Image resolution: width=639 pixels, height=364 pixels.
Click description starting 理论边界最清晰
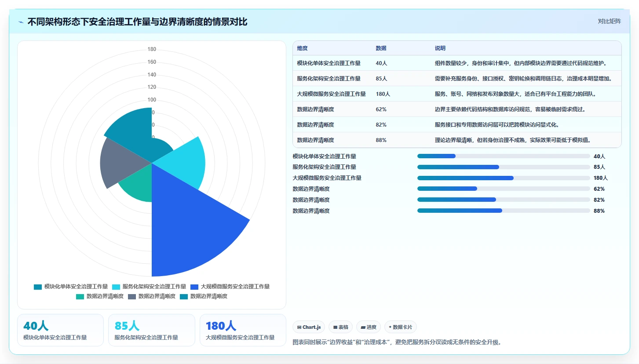click(x=513, y=140)
